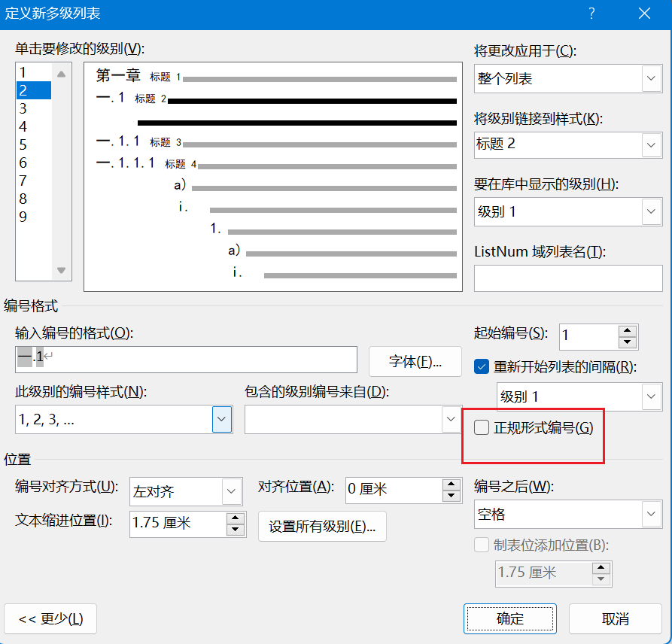The image size is (672, 644).
Task: Expand the 编号之后 dropdown showing 空格
Action: click(651, 515)
